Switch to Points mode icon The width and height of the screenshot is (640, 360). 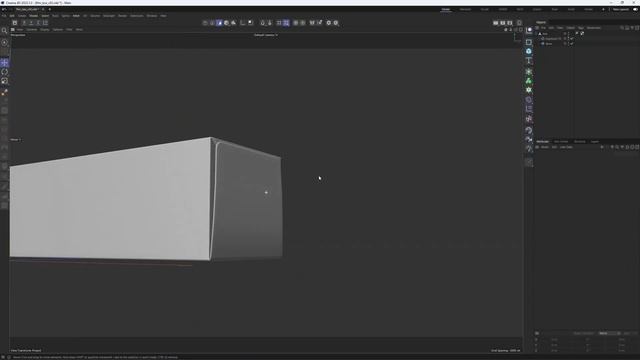205,23
